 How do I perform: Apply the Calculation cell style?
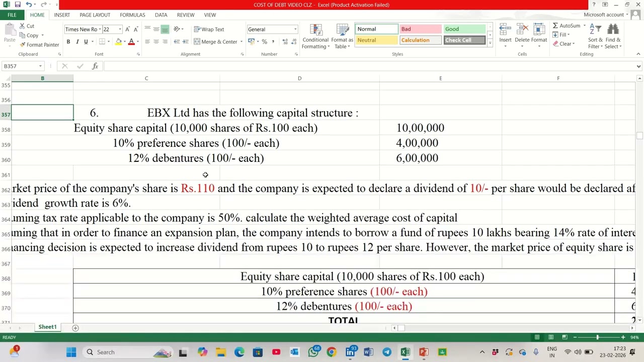tap(420, 40)
